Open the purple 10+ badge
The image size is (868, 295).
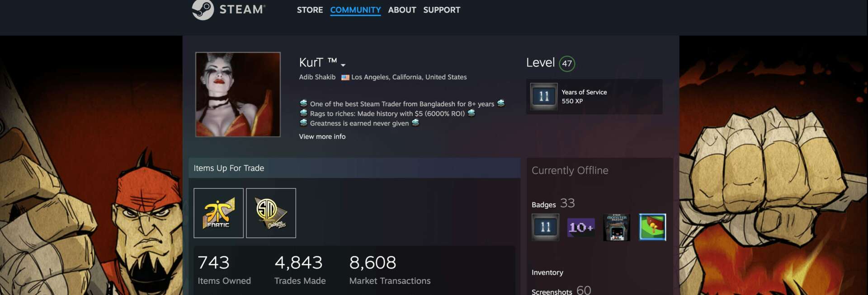pyautogui.click(x=581, y=227)
